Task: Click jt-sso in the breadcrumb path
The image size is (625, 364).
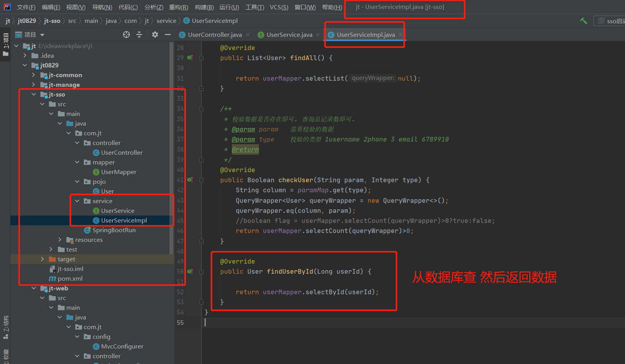Action: (x=52, y=21)
